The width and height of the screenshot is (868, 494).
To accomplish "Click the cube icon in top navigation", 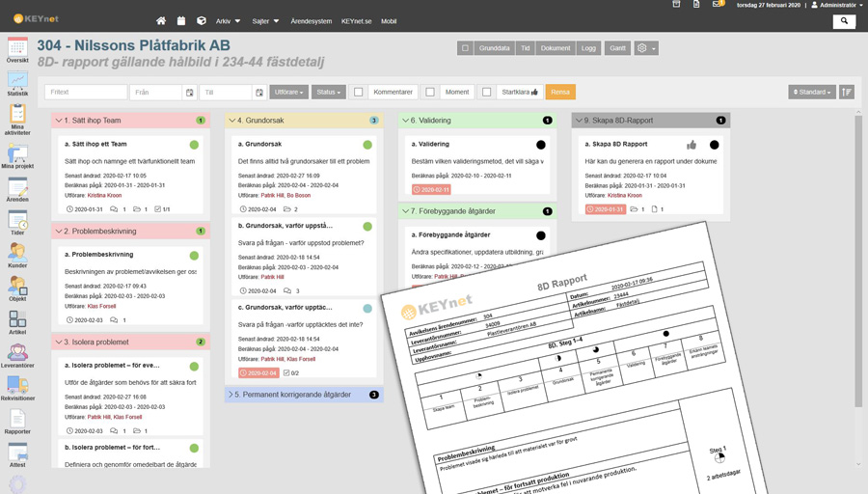I will coord(202,21).
